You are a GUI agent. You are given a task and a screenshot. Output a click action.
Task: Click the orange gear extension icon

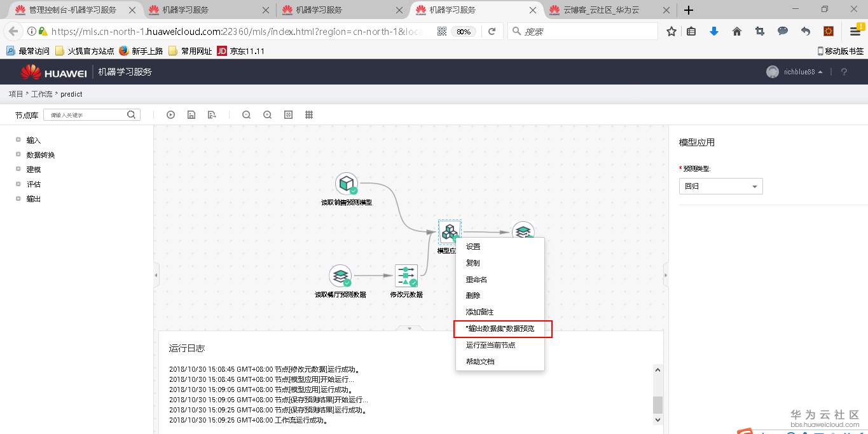click(x=829, y=31)
